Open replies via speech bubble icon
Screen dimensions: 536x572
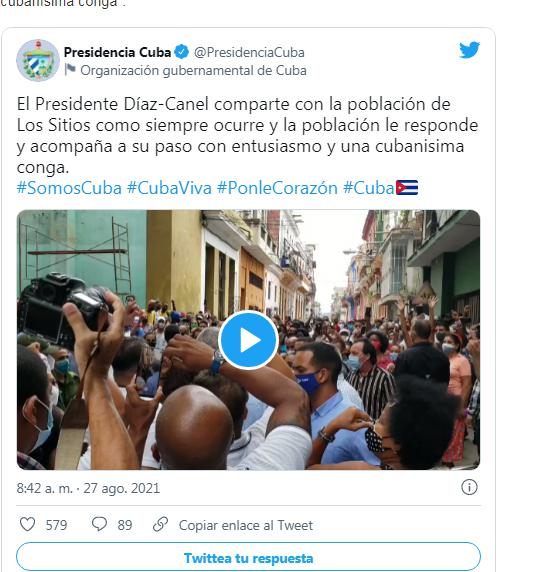99,525
